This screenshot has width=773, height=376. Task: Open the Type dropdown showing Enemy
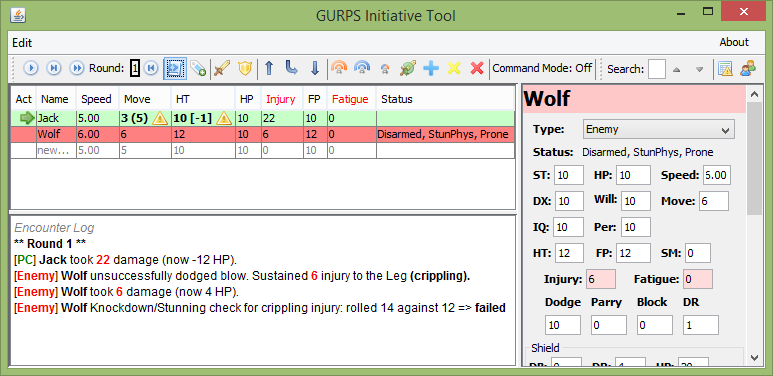click(659, 130)
